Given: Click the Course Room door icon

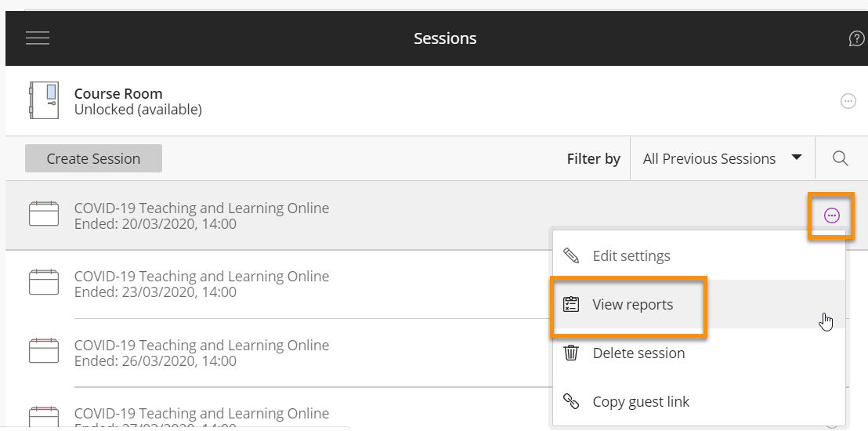Looking at the screenshot, I should click(x=43, y=100).
